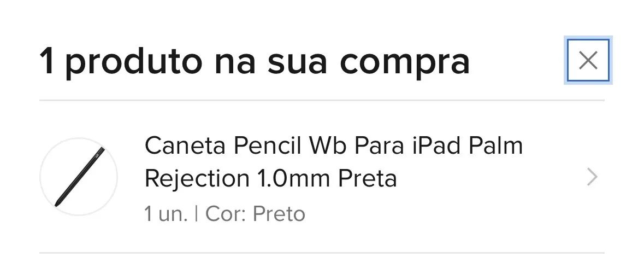The width and height of the screenshot is (644, 262).
Task: Open the Caneta Pencil Wb product title
Action: tap(333, 147)
